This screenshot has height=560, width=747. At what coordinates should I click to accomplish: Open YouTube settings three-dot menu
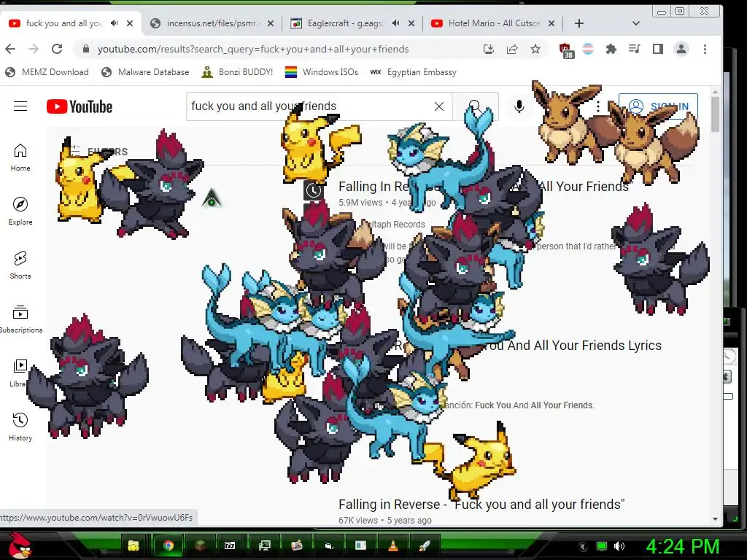coord(598,106)
